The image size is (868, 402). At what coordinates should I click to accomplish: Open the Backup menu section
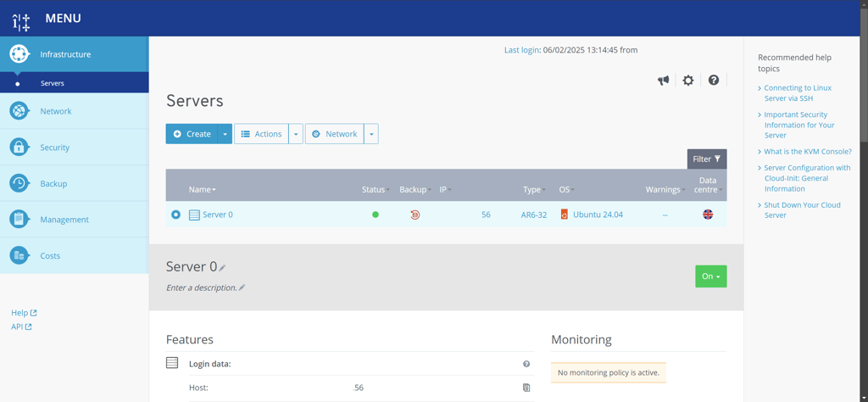pos(75,183)
